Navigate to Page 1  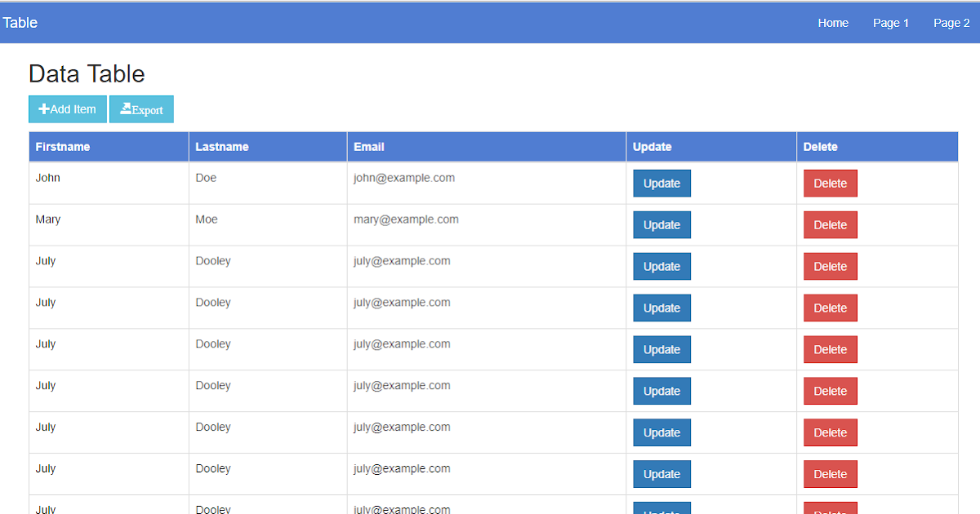(891, 23)
